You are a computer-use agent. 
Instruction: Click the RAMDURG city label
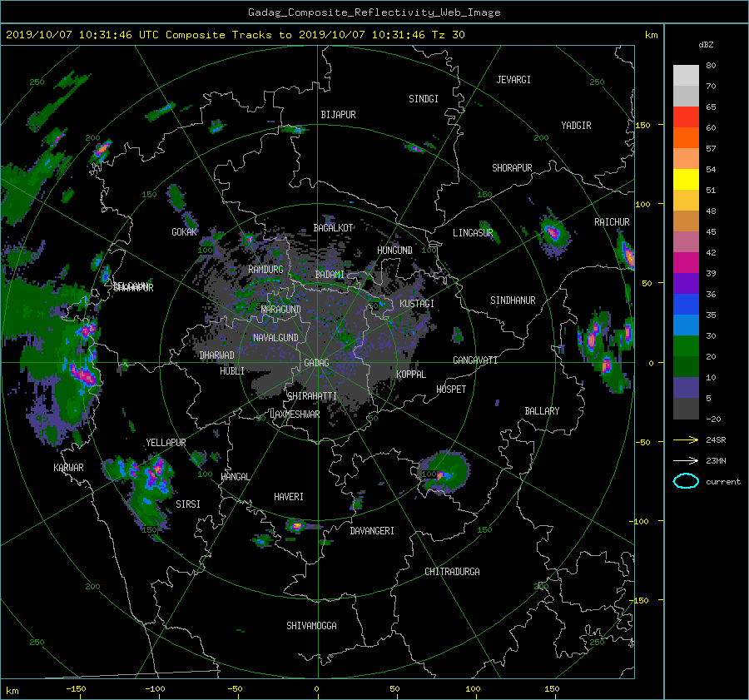(x=265, y=270)
